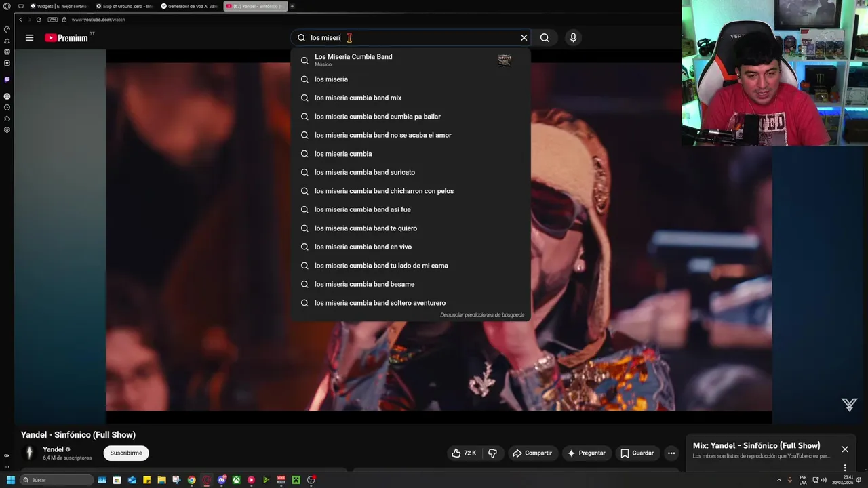
Task: Start voice search with the microphone
Action: pos(573,38)
